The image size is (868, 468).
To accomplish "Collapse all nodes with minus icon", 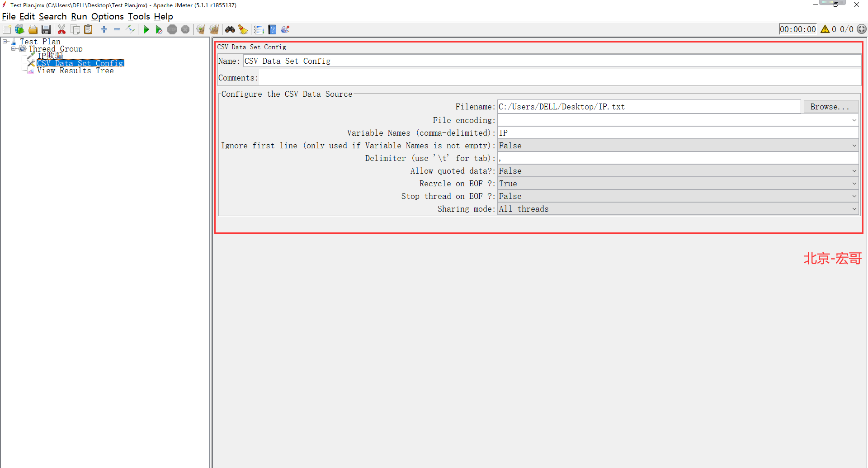I will click(117, 29).
